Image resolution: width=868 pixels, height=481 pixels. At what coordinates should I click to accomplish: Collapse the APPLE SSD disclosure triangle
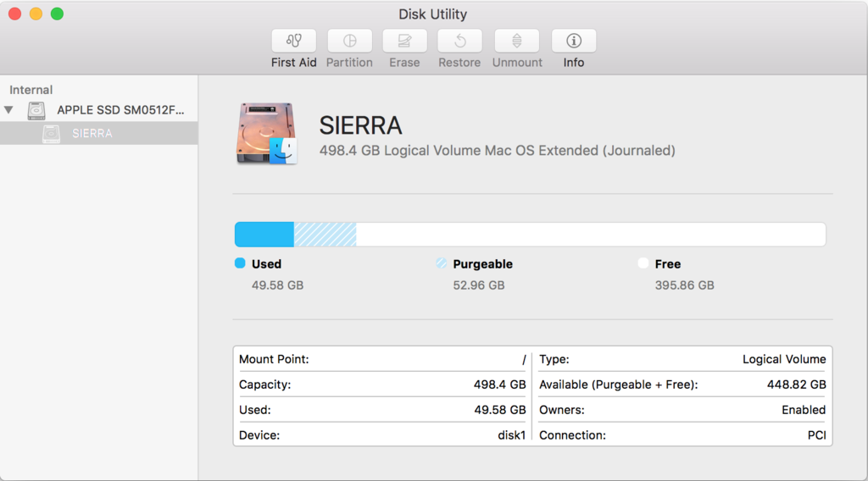coord(8,109)
